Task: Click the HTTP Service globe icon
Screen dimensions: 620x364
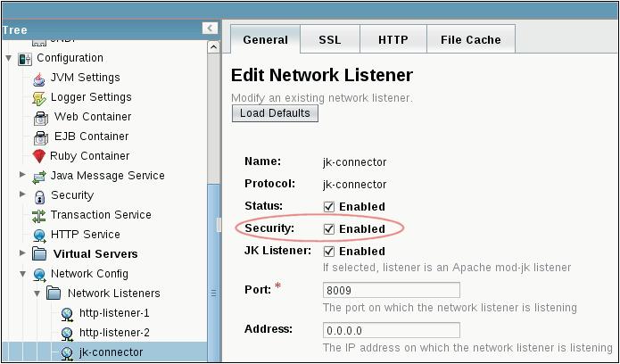Action: point(38,235)
